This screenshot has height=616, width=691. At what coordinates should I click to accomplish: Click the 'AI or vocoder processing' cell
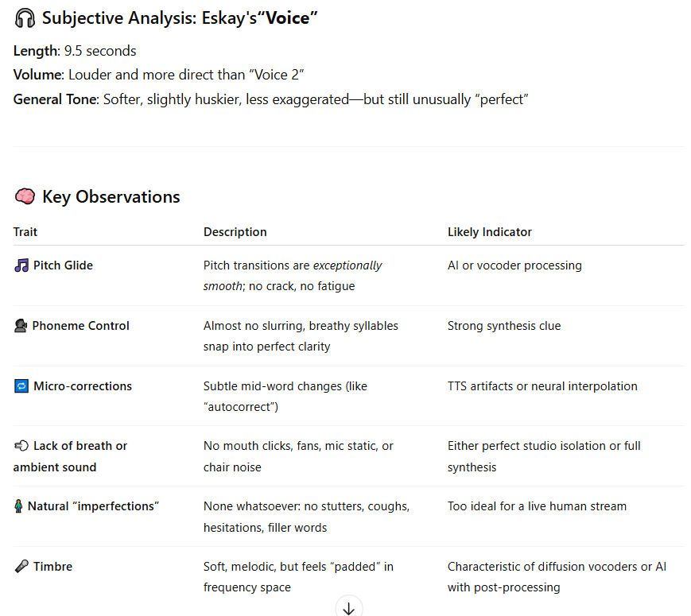(x=514, y=265)
